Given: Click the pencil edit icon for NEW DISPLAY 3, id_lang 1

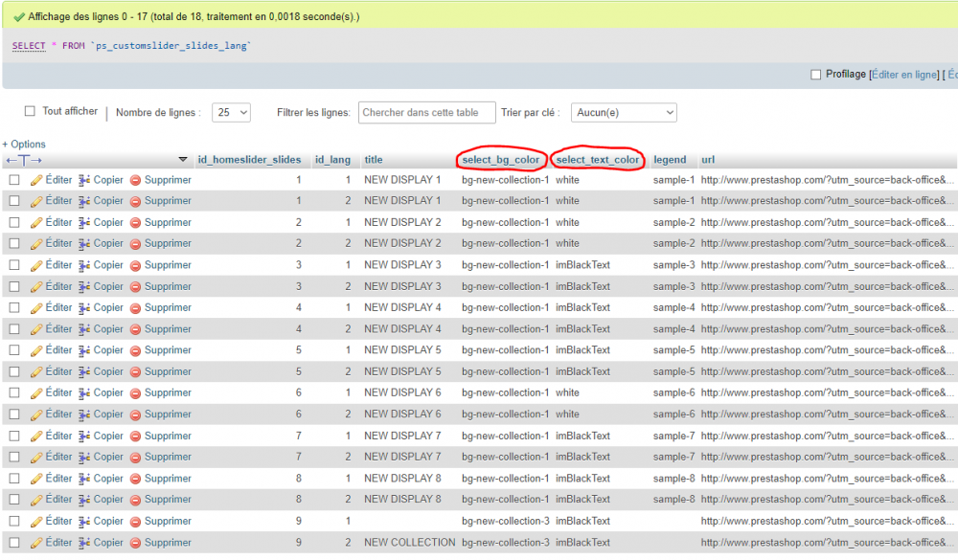Looking at the screenshot, I should click(36, 265).
